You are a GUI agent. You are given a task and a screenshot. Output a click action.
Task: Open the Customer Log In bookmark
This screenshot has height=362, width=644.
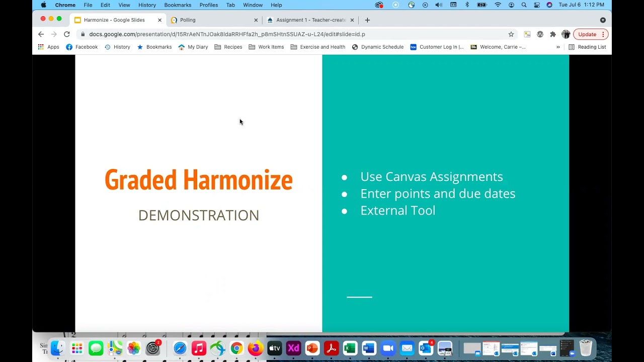click(x=437, y=47)
